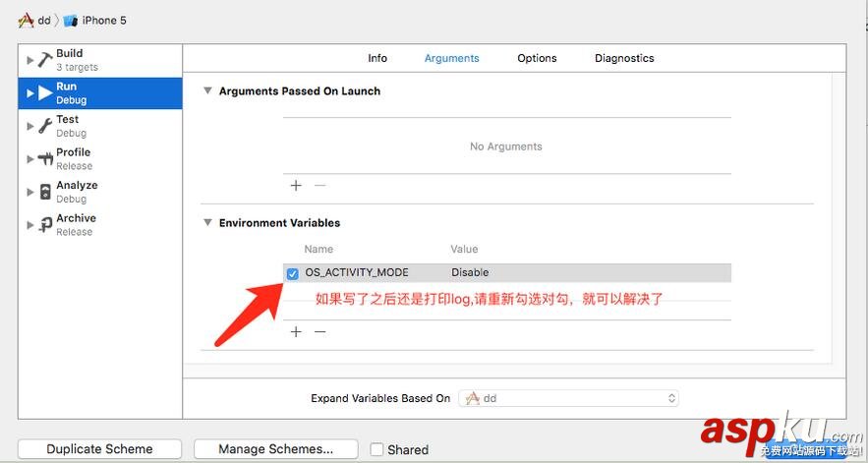Image resolution: width=868 pixels, height=463 pixels.
Task: Select the Archive Release action row
Action: 100,225
